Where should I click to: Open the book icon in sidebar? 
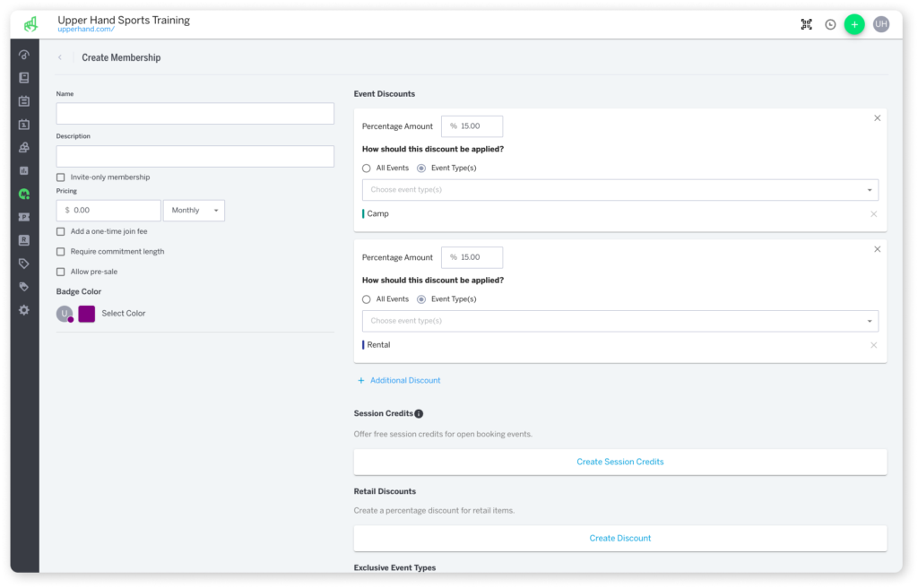click(x=24, y=78)
